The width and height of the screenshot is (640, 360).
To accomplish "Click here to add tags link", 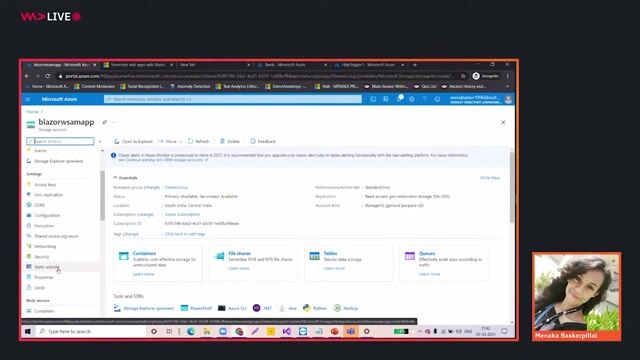I will 185,234.
